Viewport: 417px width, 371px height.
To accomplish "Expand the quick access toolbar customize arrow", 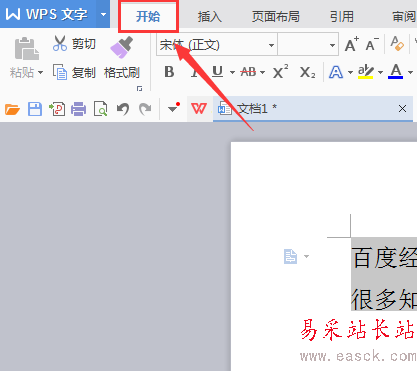I will 173,108.
